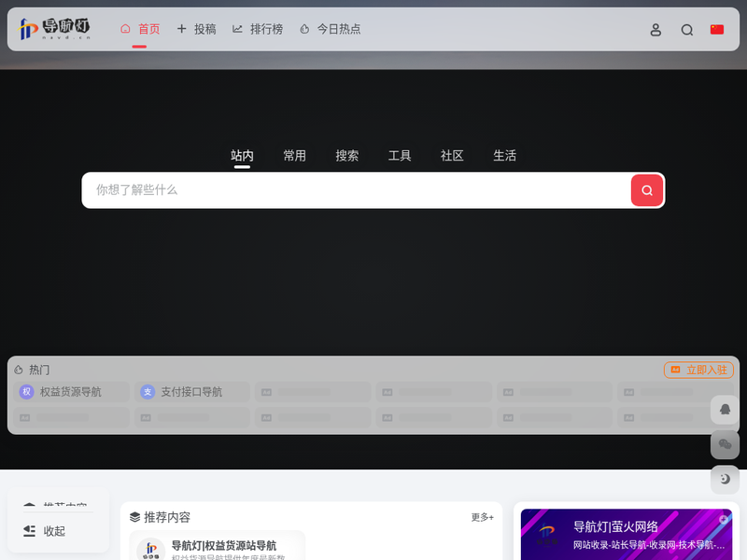The height and width of the screenshot is (560, 747).
Task: Open the 首页 home nav item
Action: click(140, 29)
